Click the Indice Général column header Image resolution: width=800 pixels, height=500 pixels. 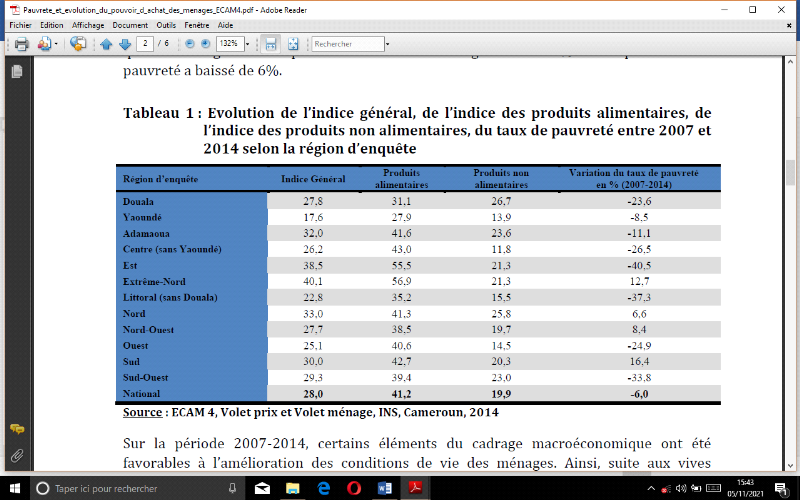click(313, 179)
